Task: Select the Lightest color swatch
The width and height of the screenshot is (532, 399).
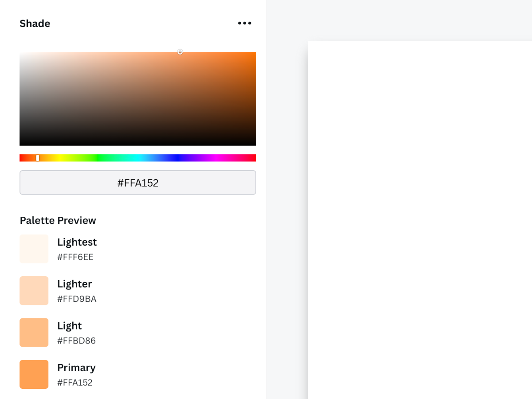Action: point(34,249)
